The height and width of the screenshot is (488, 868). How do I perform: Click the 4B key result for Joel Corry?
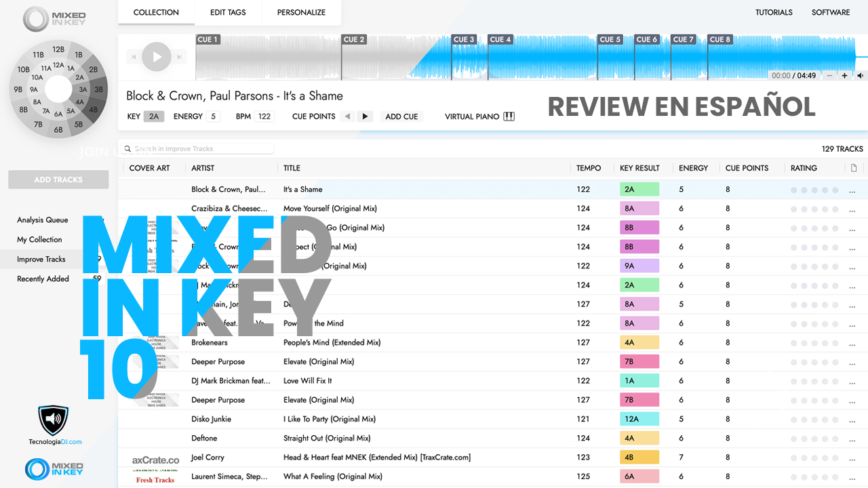pyautogui.click(x=639, y=457)
